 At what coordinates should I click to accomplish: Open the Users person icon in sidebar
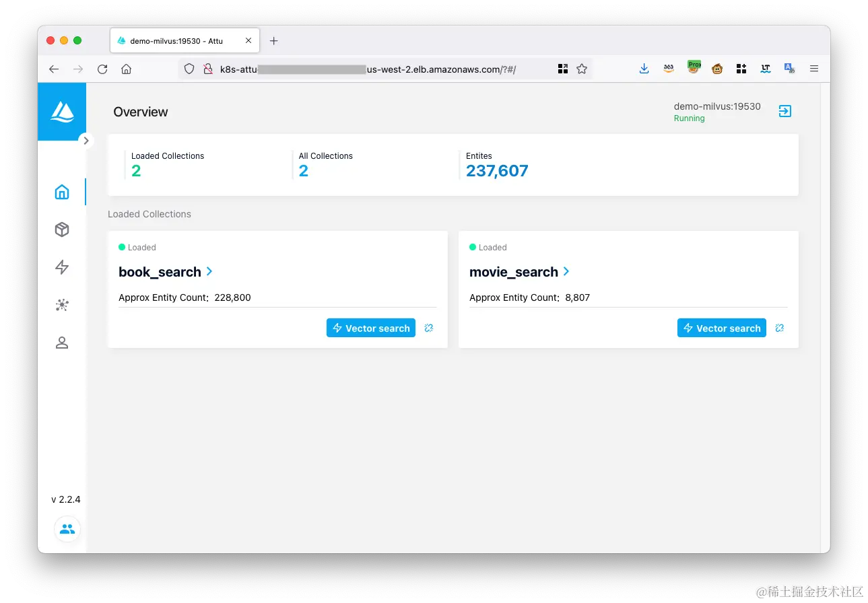[x=62, y=343]
